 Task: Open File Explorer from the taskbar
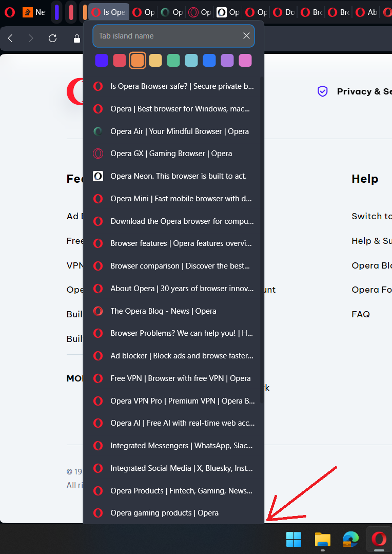tap(322, 539)
